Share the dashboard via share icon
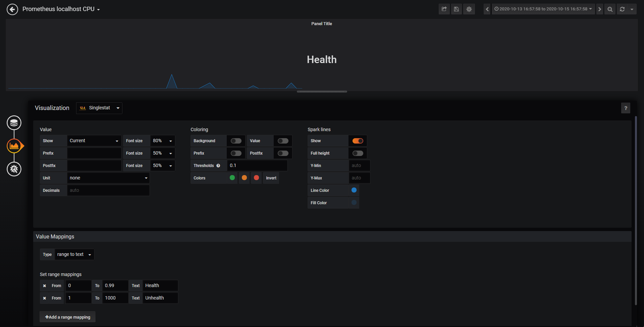Viewport: 644px width, 327px height. (444, 9)
